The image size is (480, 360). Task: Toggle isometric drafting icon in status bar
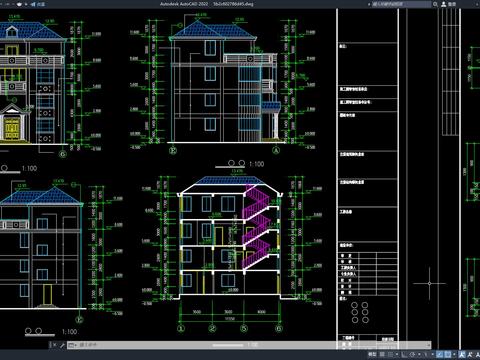pyautogui.click(x=425, y=354)
